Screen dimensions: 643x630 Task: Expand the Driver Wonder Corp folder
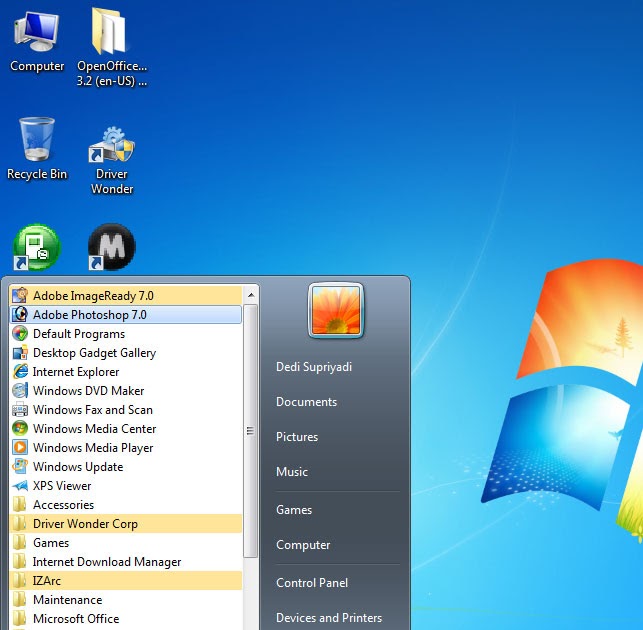(x=125, y=524)
